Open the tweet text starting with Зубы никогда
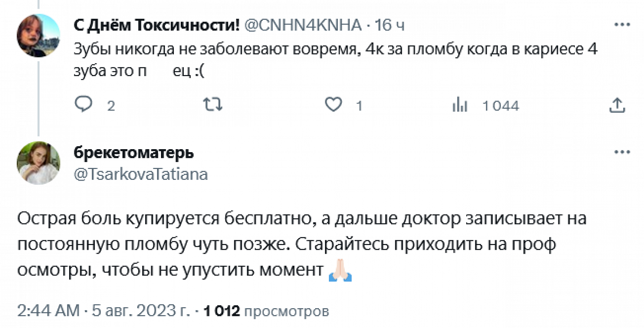 click(335, 61)
